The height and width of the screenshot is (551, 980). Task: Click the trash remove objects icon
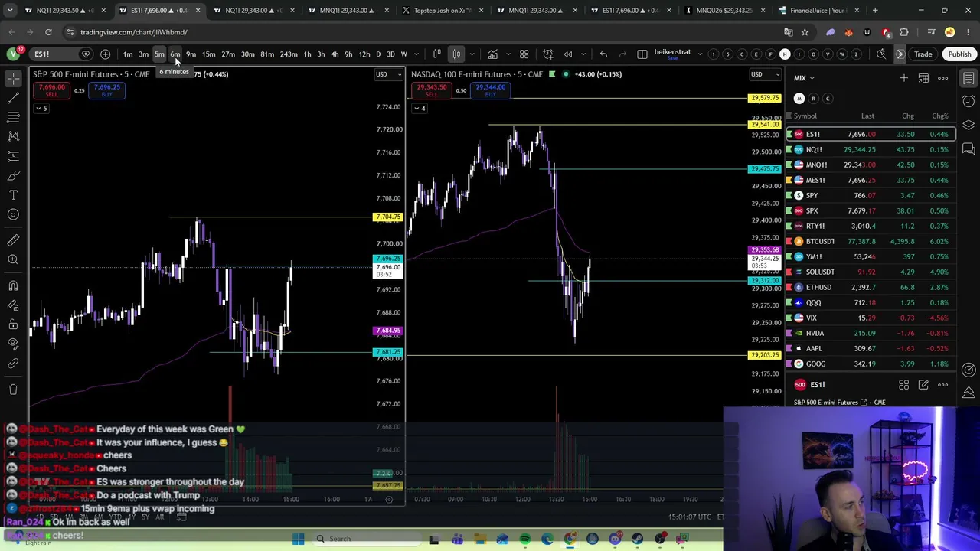13,390
